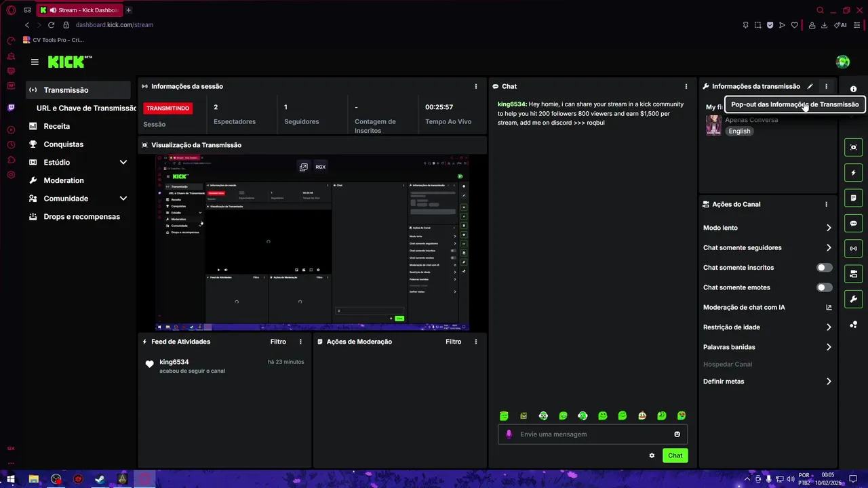Reload the page in browser
This screenshot has width=868, height=488.
coord(51,25)
